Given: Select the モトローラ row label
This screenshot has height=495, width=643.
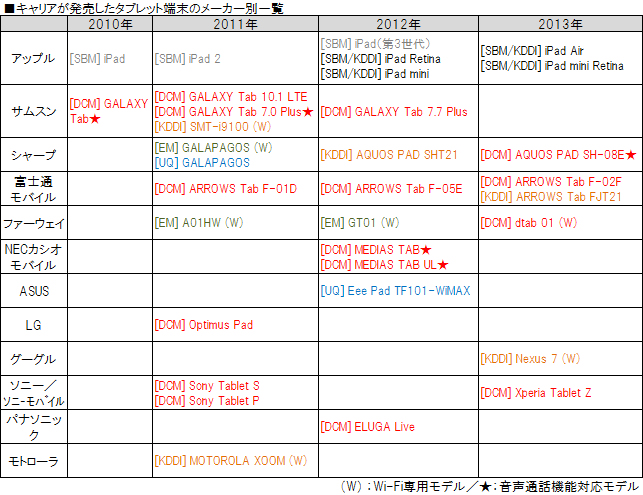Looking at the screenshot, I should click(x=34, y=461).
